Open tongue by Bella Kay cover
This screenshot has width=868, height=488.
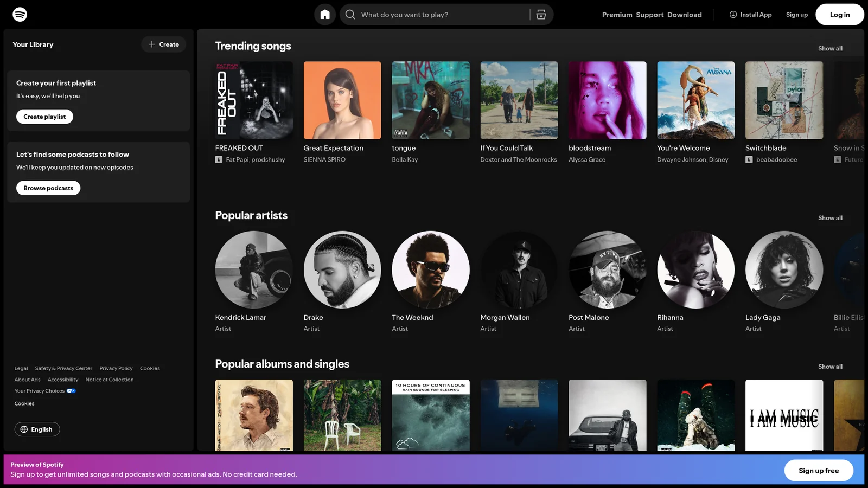coord(431,100)
